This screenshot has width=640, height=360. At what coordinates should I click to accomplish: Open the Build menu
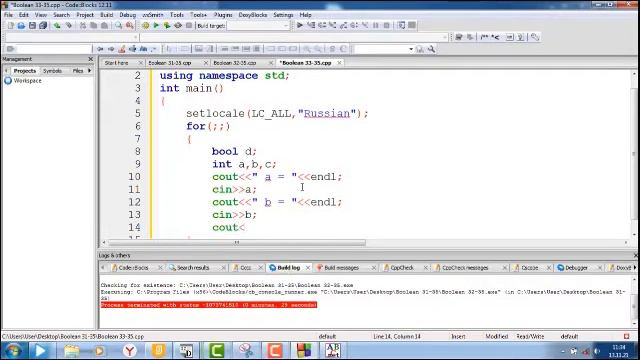tap(107, 15)
